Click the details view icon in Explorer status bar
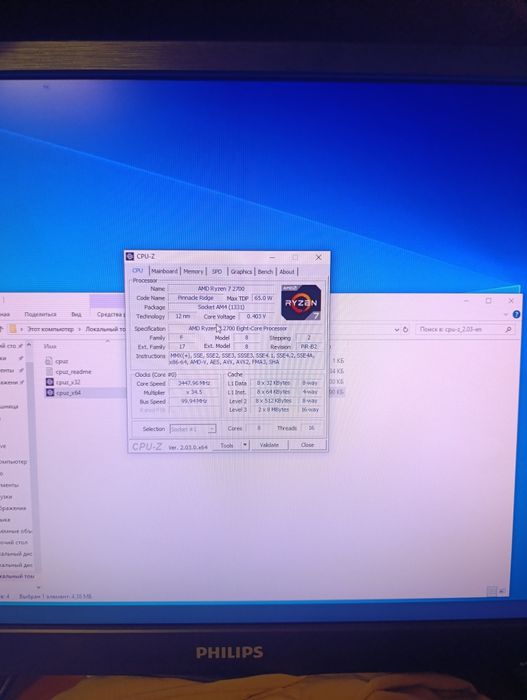The image size is (527, 700). pos(492,592)
